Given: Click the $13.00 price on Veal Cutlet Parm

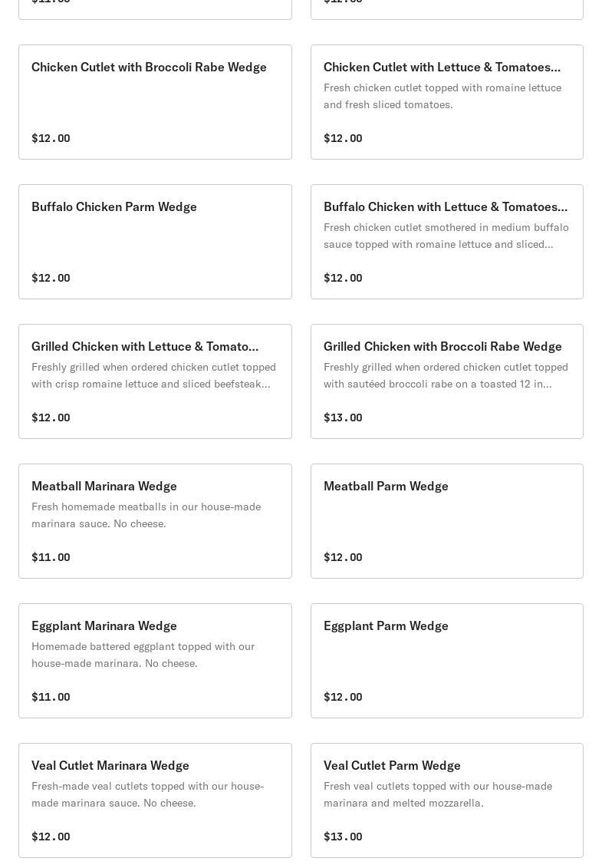Looking at the screenshot, I should click(343, 837).
